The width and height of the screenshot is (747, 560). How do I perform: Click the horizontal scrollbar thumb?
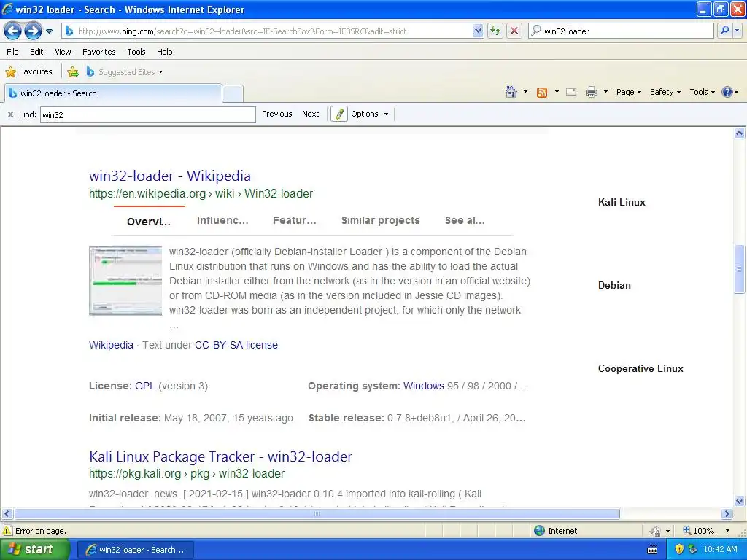(x=317, y=514)
